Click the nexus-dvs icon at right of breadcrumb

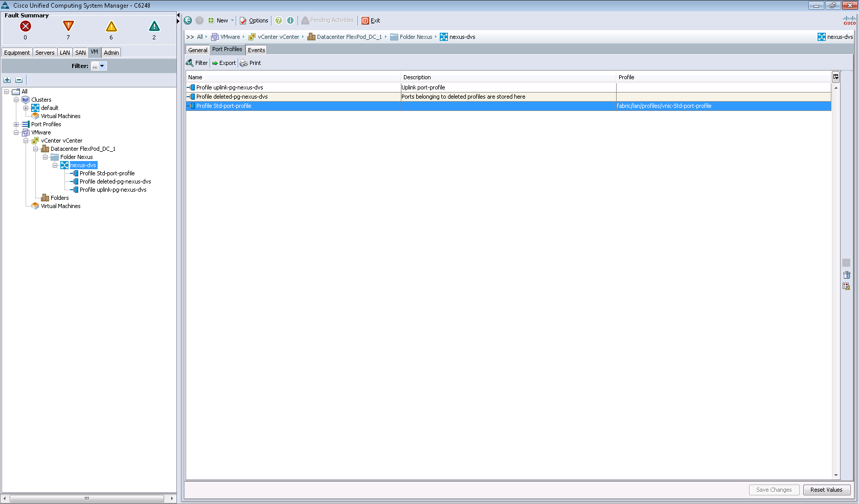point(822,37)
